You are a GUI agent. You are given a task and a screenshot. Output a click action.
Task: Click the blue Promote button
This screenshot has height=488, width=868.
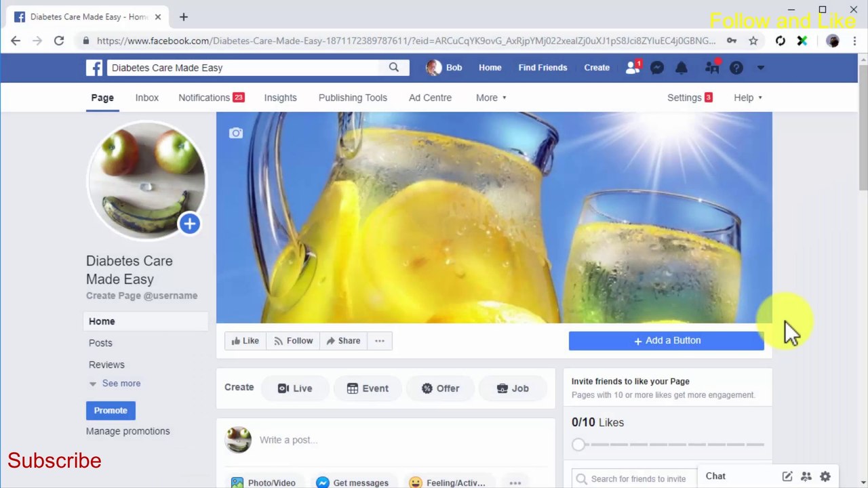(111, 410)
